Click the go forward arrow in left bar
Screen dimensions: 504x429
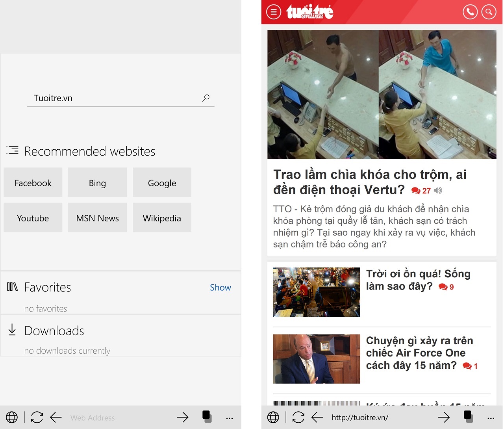182,417
